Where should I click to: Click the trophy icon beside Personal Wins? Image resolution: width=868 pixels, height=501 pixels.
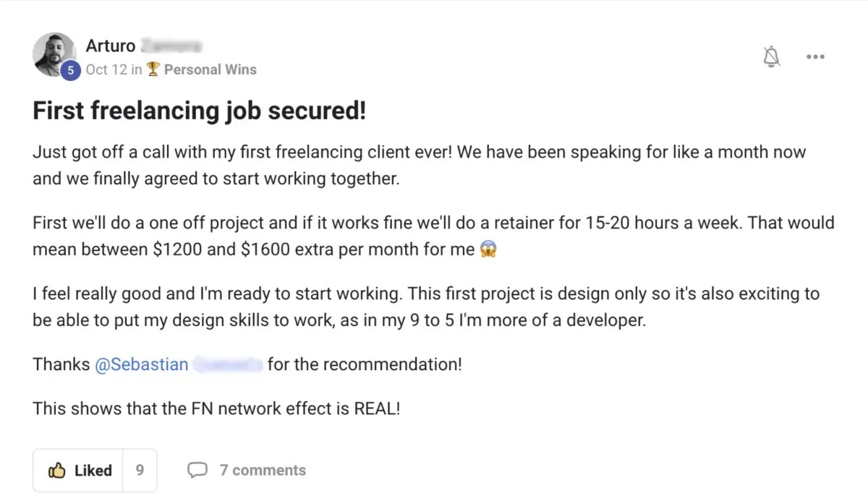coord(153,69)
